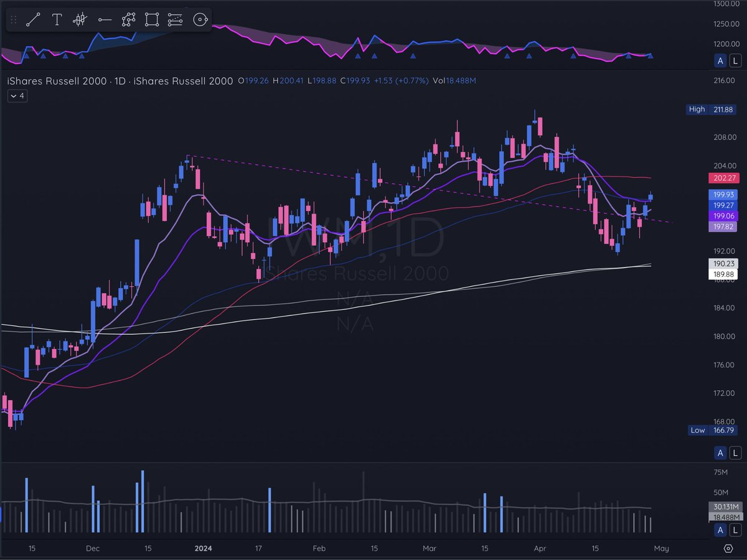Toggle auto scale A in the volume pane

point(721,530)
